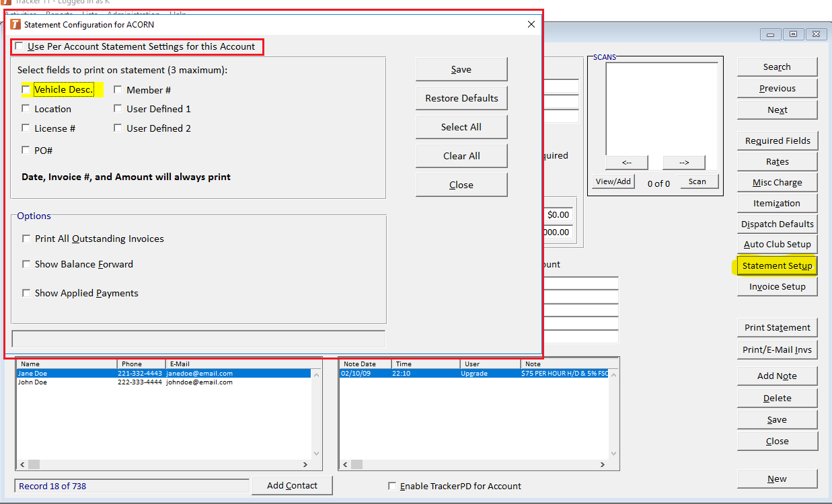832x504 pixels.
Task: Click contacts list horizontal scrollbar right arrow
Action: coord(305,464)
